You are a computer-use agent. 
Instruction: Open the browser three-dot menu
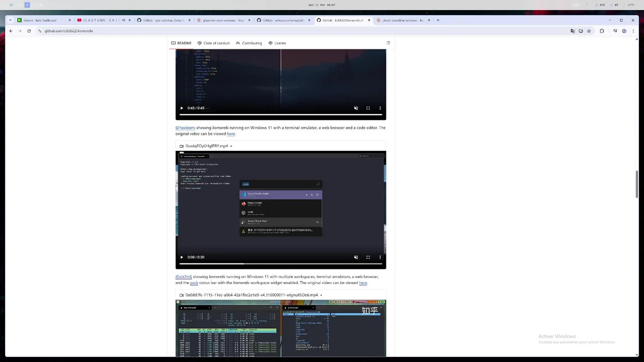[632, 31]
